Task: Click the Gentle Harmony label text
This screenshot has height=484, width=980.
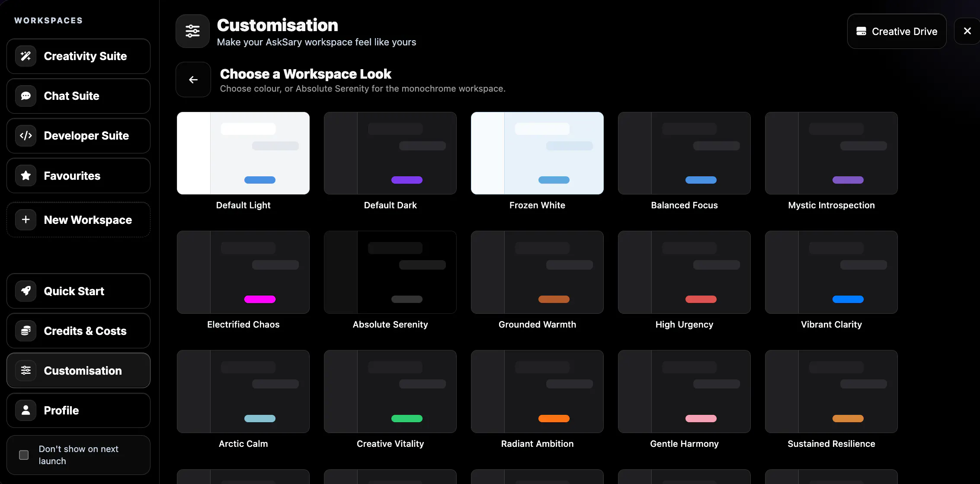Action: pyautogui.click(x=684, y=444)
